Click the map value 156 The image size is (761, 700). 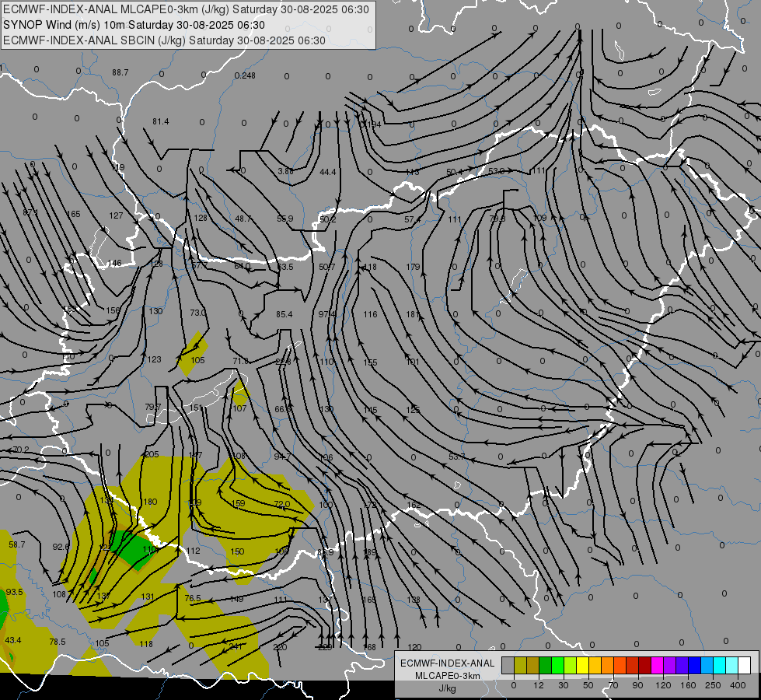coord(113,310)
